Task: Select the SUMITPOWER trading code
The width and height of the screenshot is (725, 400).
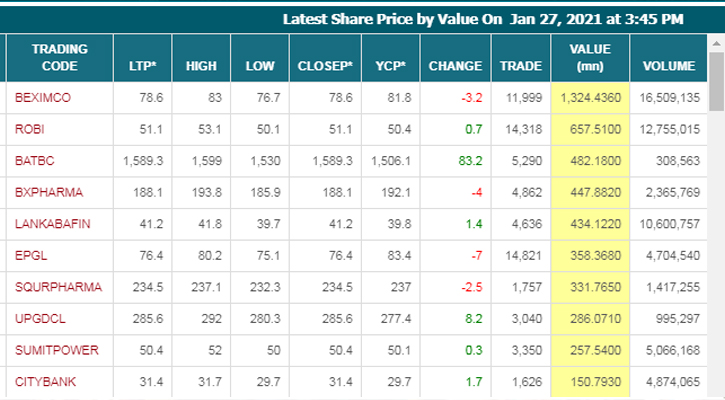Action: click(56, 351)
